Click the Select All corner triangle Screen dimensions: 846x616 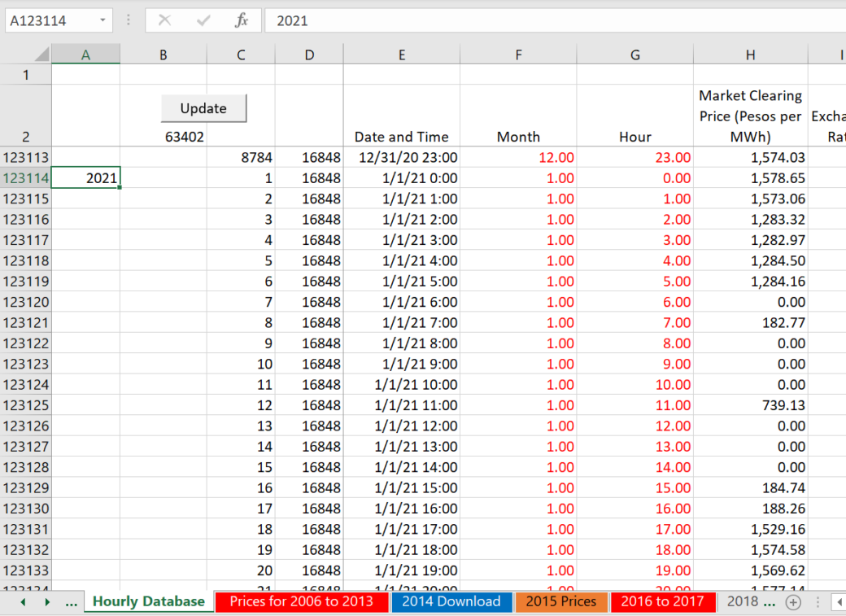(41, 55)
